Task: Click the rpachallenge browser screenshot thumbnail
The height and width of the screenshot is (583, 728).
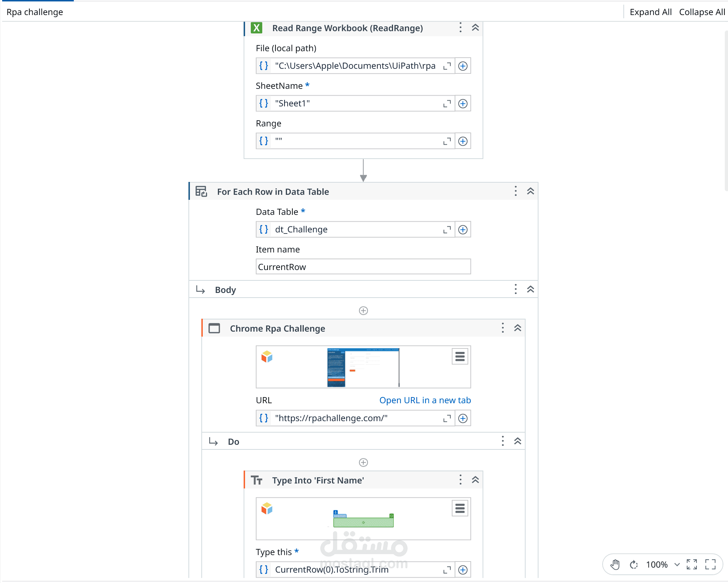Action: point(363,367)
